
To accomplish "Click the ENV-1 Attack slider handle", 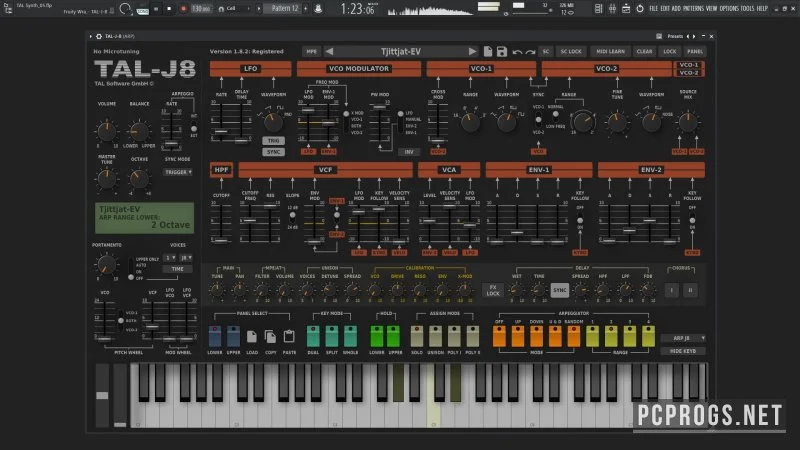I will point(496,241).
